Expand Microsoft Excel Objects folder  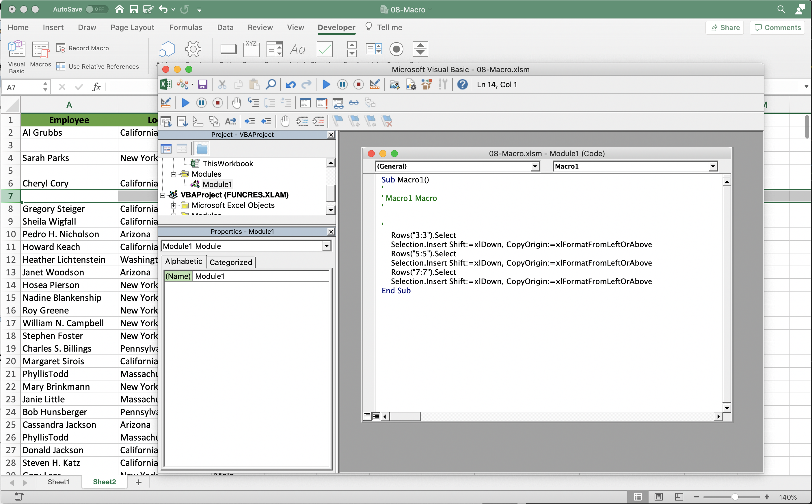tap(173, 206)
